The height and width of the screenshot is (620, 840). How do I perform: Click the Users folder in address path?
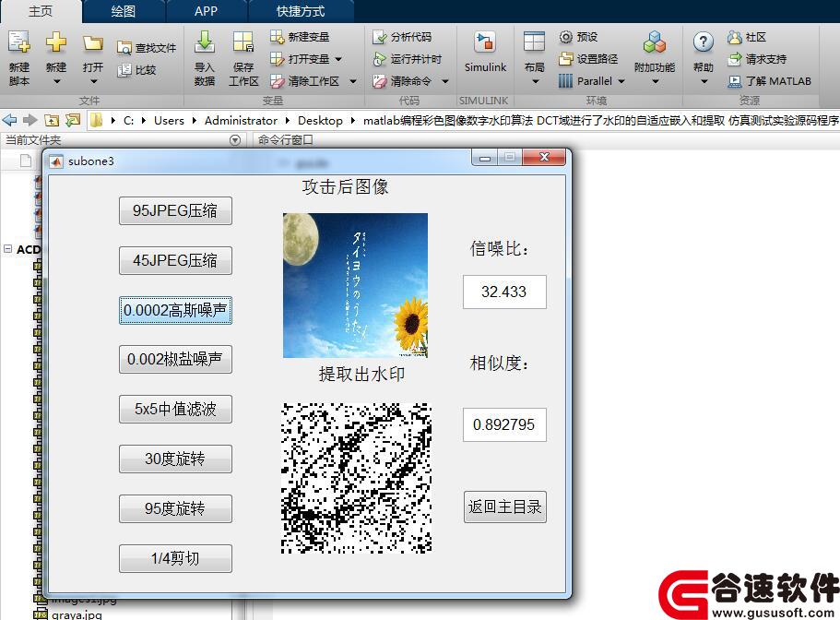[x=169, y=121]
